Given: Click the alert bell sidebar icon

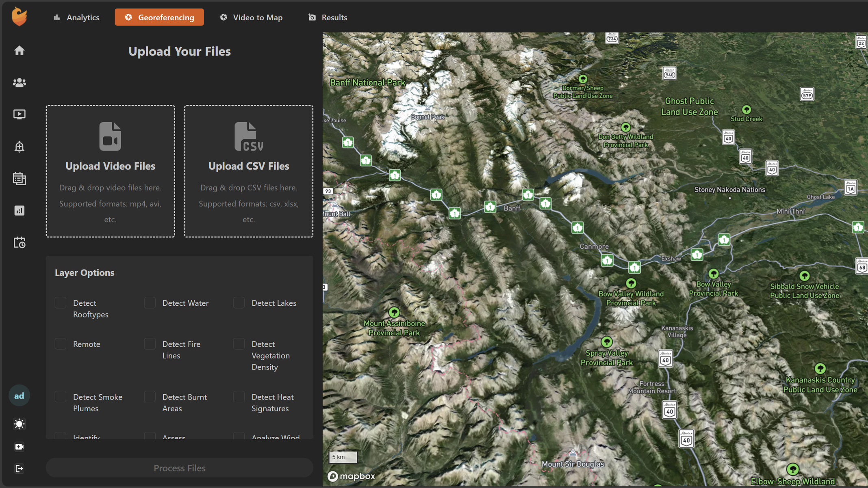Looking at the screenshot, I should pyautogui.click(x=19, y=147).
